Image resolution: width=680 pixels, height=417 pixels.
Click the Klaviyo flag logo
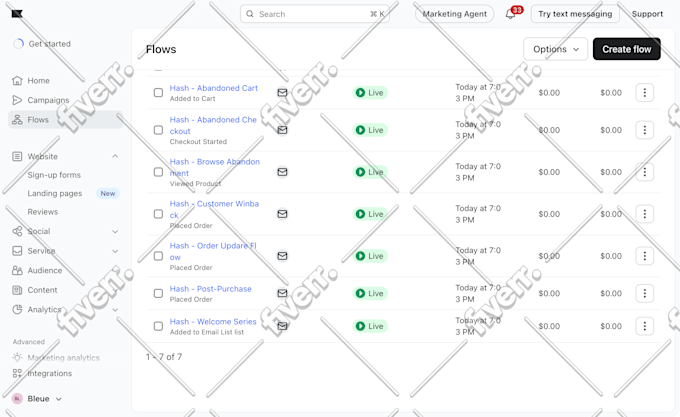click(x=17, y=14)
